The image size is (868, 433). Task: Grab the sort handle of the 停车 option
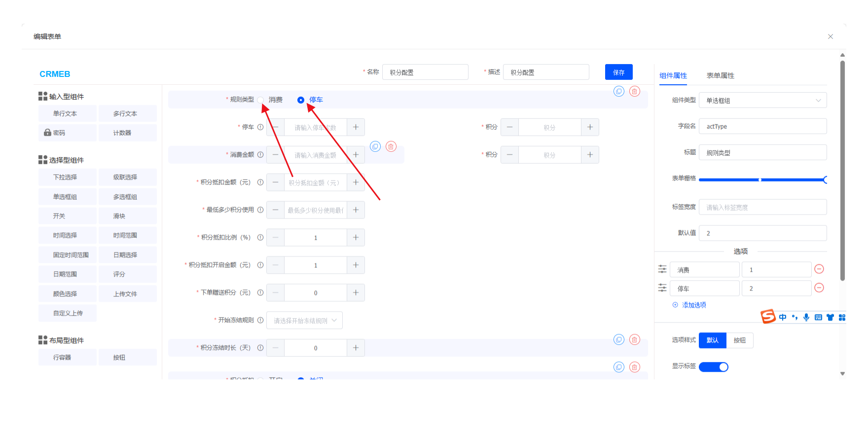662,288
